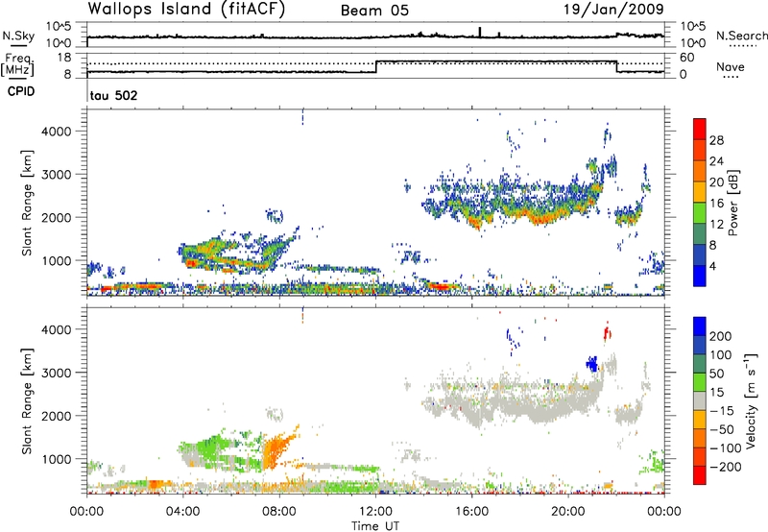Click the "N.Sky" axis label

tap(18, 36)
